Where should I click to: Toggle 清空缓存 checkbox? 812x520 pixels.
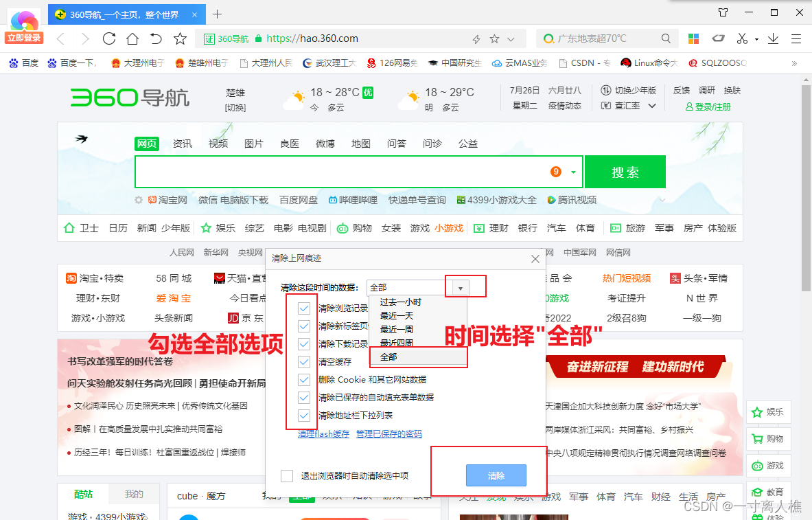[x=304, y=362]
